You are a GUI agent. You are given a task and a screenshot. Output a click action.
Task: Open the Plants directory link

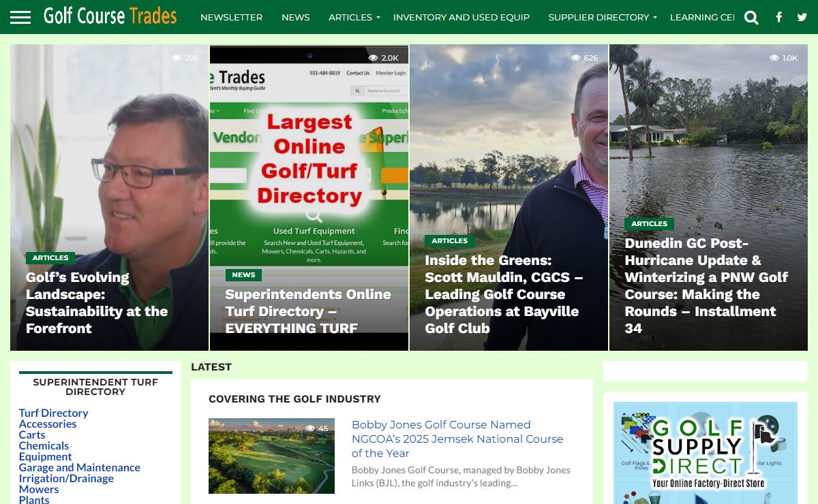(x=34, y=499)
